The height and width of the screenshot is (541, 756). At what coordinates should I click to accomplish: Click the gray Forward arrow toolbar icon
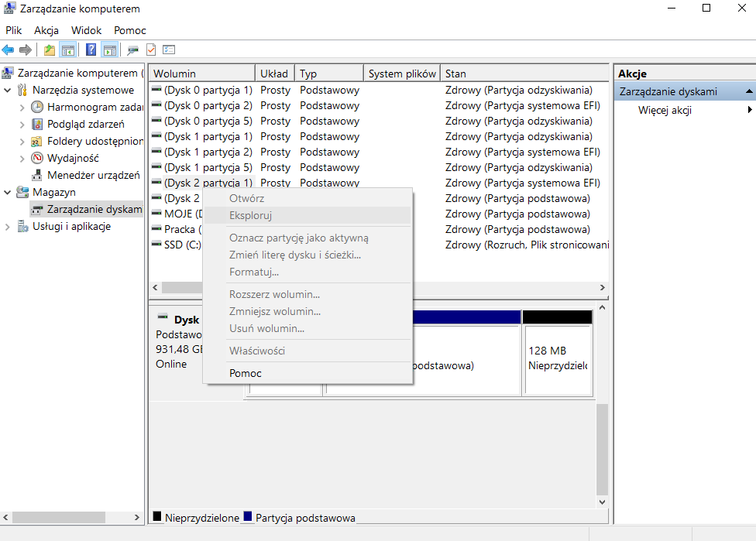(x=25, y=50)
